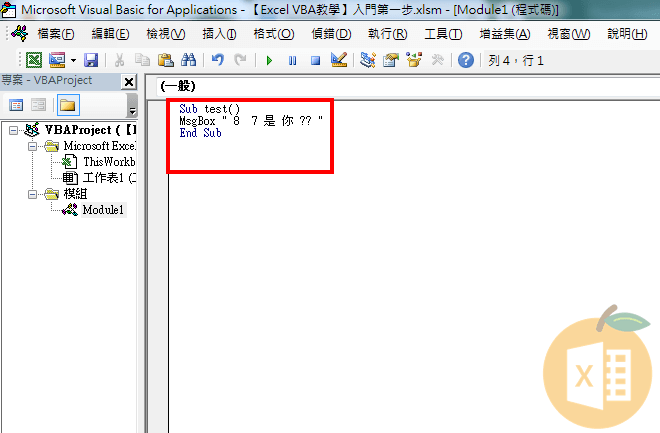
Task: Click the View Code button in project pane
Action: coord(16,104)
